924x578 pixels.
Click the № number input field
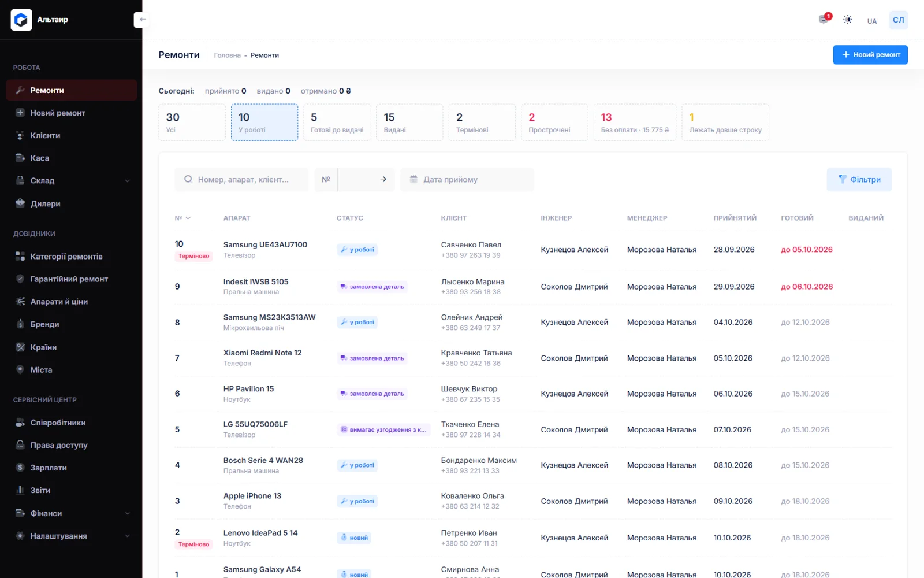[355, 180]
